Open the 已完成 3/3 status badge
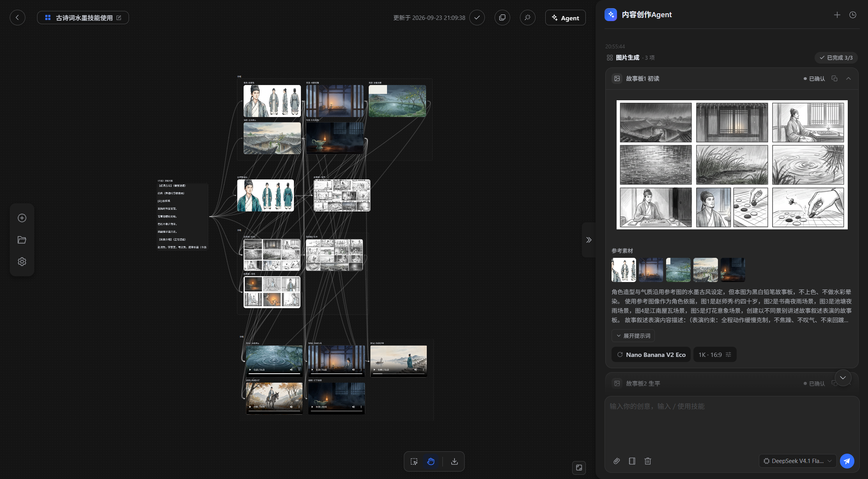Image resolution: width=868 pixels, height=479 pixels. [836, 58]
